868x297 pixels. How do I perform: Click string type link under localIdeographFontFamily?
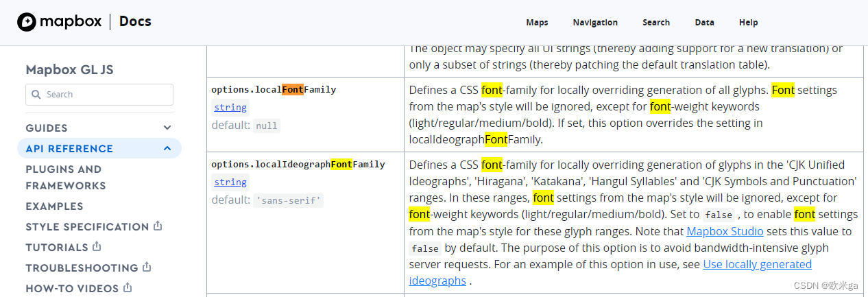coord(230,182)
